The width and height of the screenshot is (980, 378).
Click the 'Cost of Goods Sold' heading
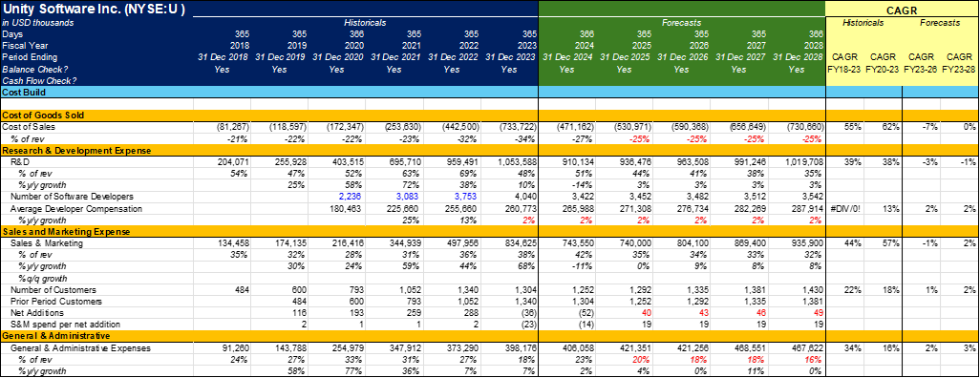pyautogui.click(x=43, y=115)
